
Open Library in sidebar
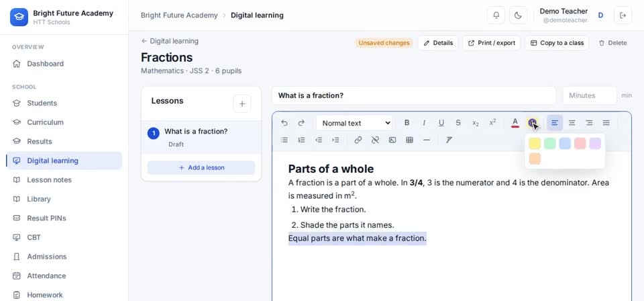click(64, 199)
